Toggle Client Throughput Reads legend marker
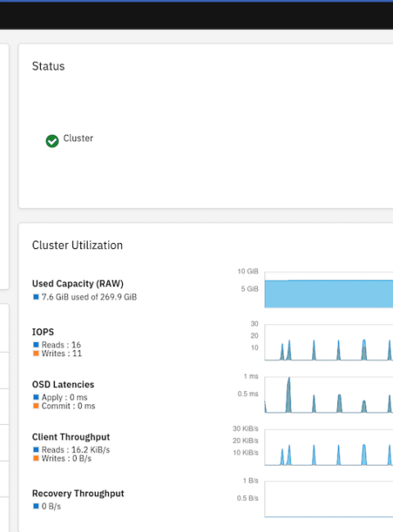 pyautogui.click(x=36, y=449)
